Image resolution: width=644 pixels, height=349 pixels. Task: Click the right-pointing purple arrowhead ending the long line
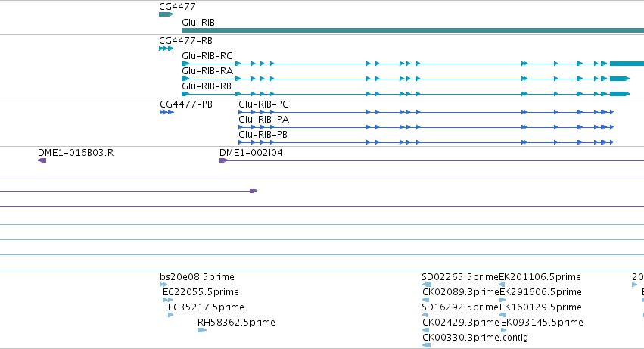[x=254, y=191]
